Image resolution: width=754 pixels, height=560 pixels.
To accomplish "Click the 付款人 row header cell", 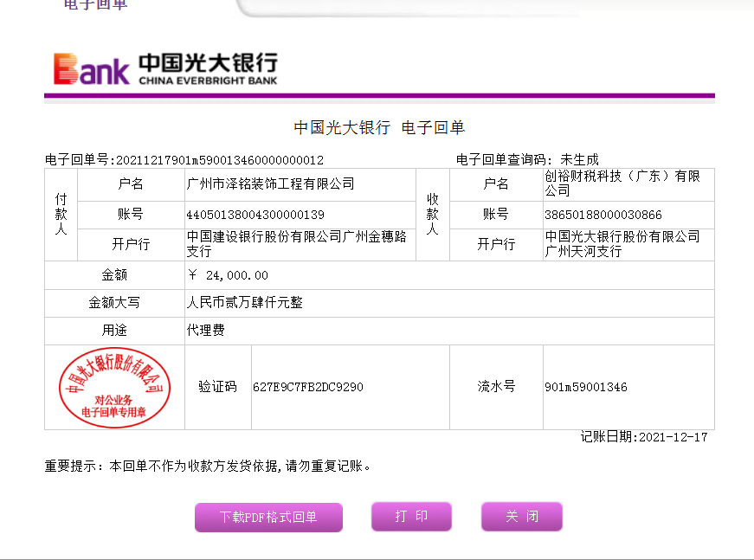I will tap(61, 215).
